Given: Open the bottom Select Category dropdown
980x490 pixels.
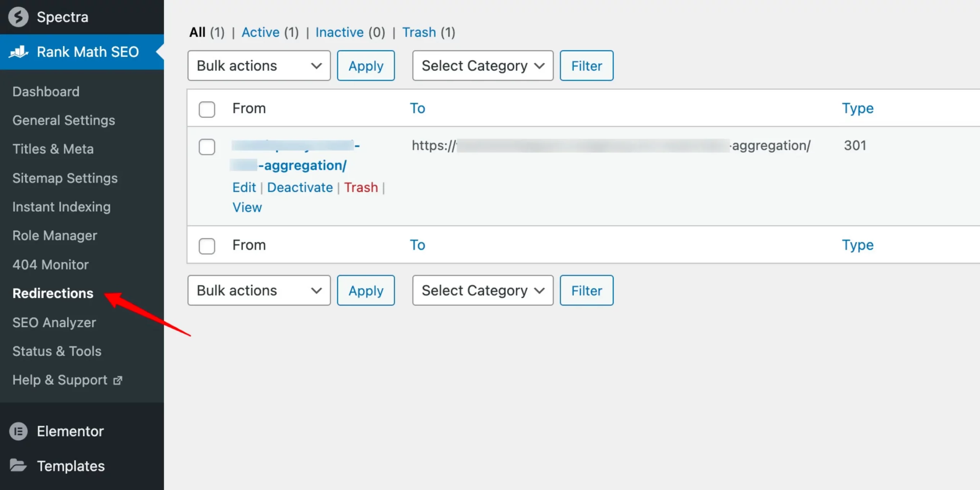Looking at the screenshot, I should tap(483, 291).
